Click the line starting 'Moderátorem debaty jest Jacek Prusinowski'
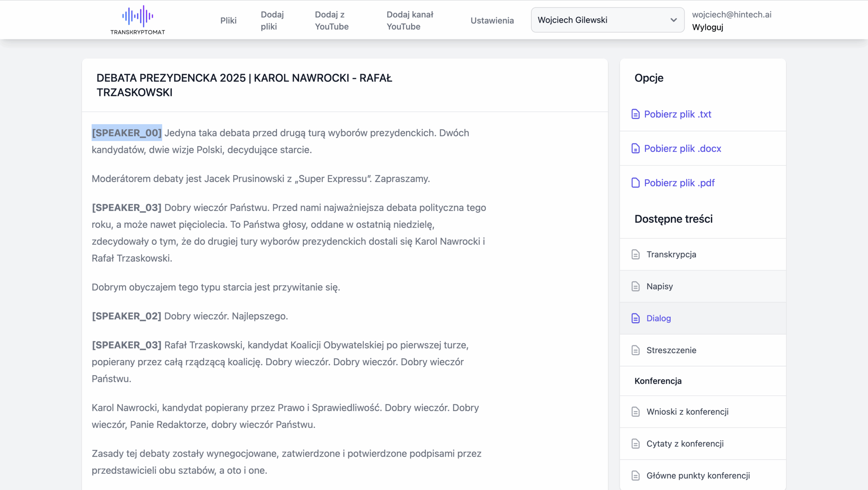The image size is (868, 490). pos(261,179)
